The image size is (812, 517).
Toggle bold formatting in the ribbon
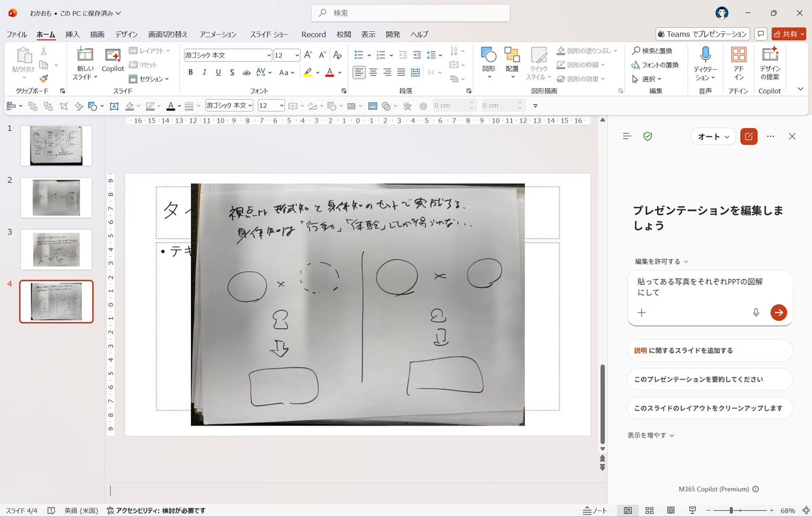coord(190,72)
